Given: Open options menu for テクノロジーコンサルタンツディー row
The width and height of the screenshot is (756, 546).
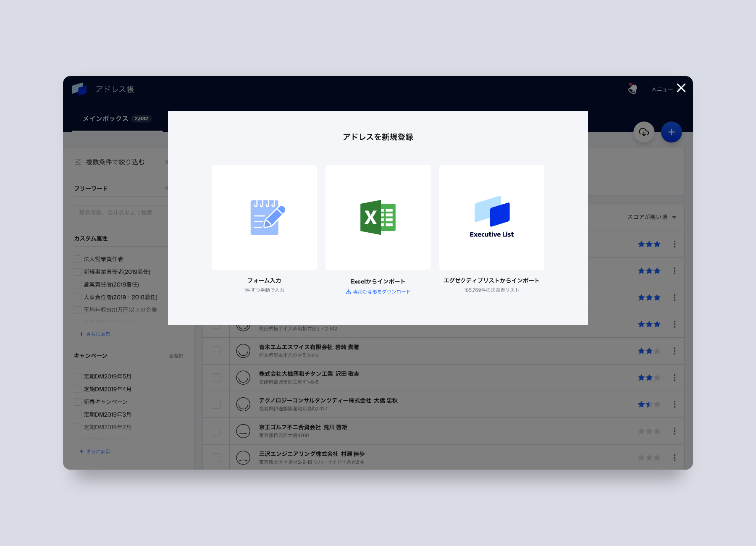Looking at the screenshot, I should (x=675, y=404).
